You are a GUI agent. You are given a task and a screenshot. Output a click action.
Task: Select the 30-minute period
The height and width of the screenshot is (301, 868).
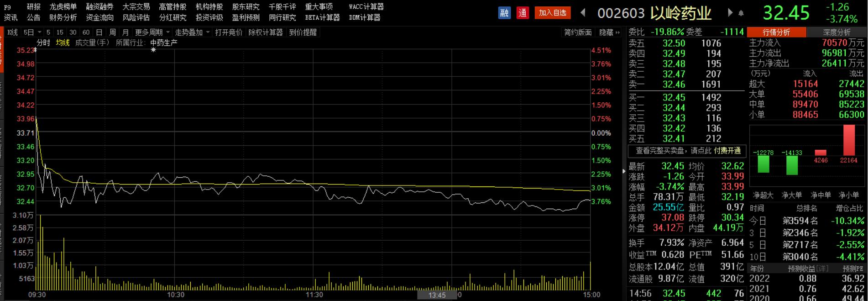[x=73, y=32]
